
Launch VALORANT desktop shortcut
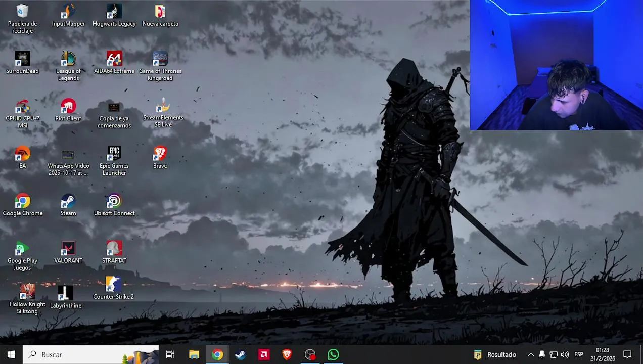tap(68, 252)
